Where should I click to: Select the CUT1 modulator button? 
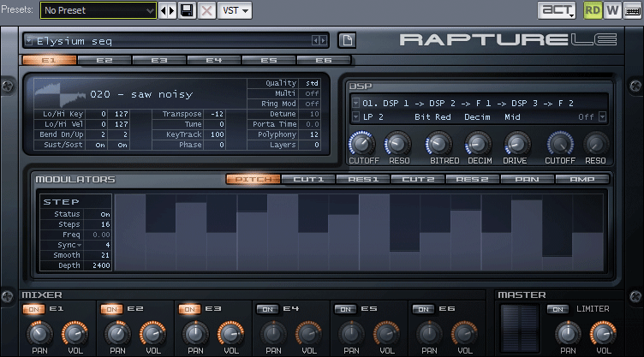pyautogui.click(x=308, y=179)
